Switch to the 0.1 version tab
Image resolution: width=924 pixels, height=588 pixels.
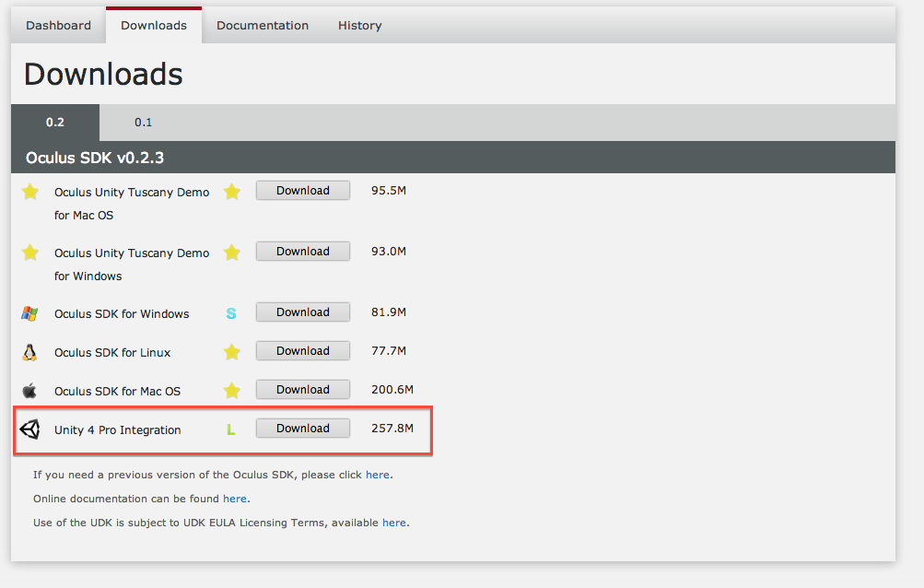point(143,123)
